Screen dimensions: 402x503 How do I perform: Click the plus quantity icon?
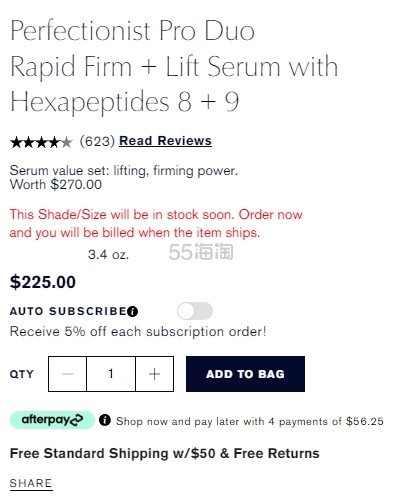click(x=154, y=374)
